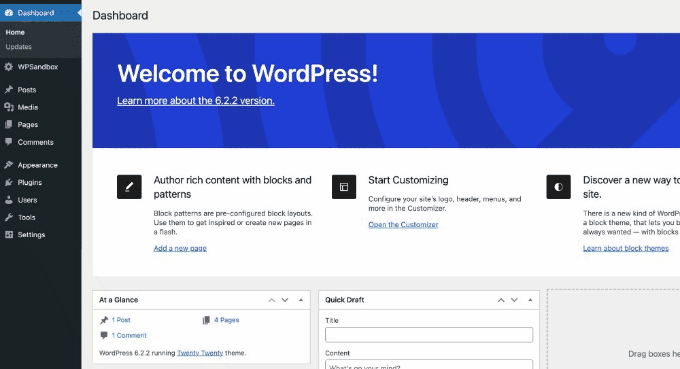
Task: Click the Media icon in sidebar
Action: [9, 107]
